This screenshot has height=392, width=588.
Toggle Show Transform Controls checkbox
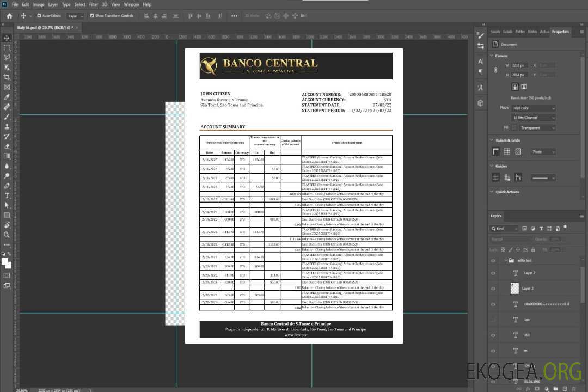pyautogui.click(x=92, y=16)
